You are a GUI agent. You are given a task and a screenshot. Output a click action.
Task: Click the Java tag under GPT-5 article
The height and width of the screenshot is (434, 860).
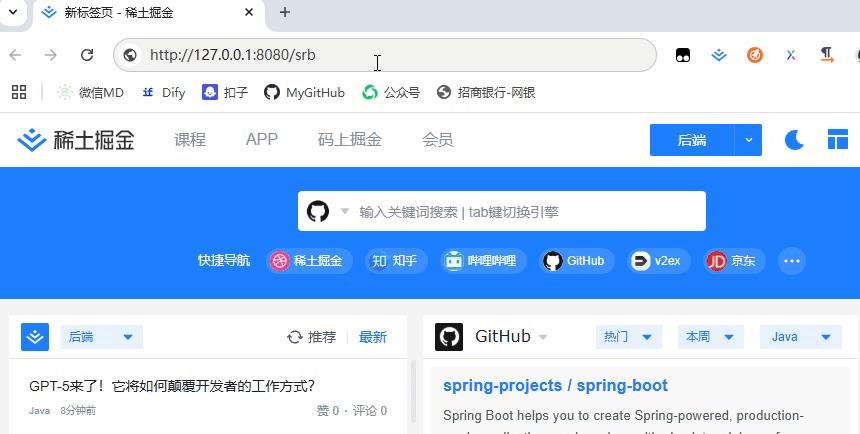tap(39, 410)
